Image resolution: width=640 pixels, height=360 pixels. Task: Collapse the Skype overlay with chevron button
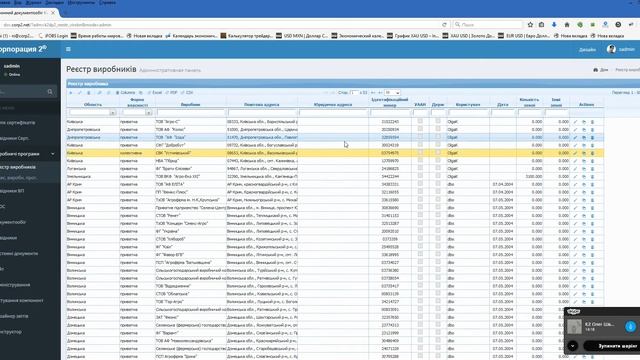coord(573,346)
